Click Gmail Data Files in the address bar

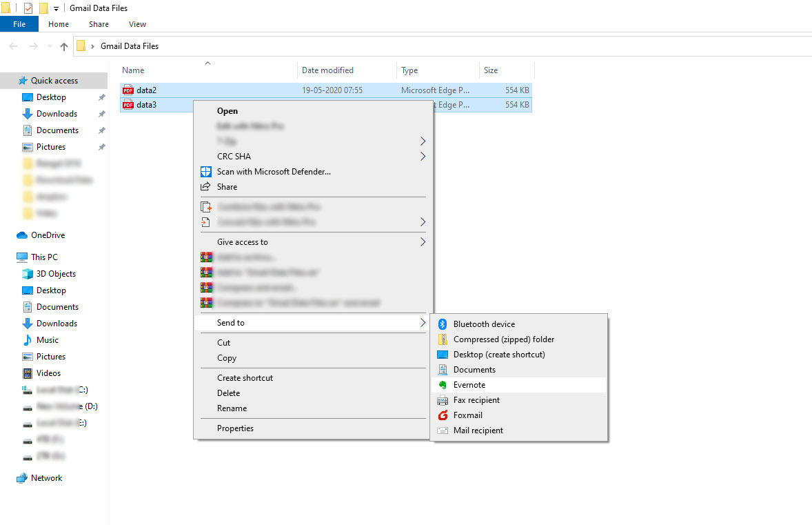click(x=130, y=46)
